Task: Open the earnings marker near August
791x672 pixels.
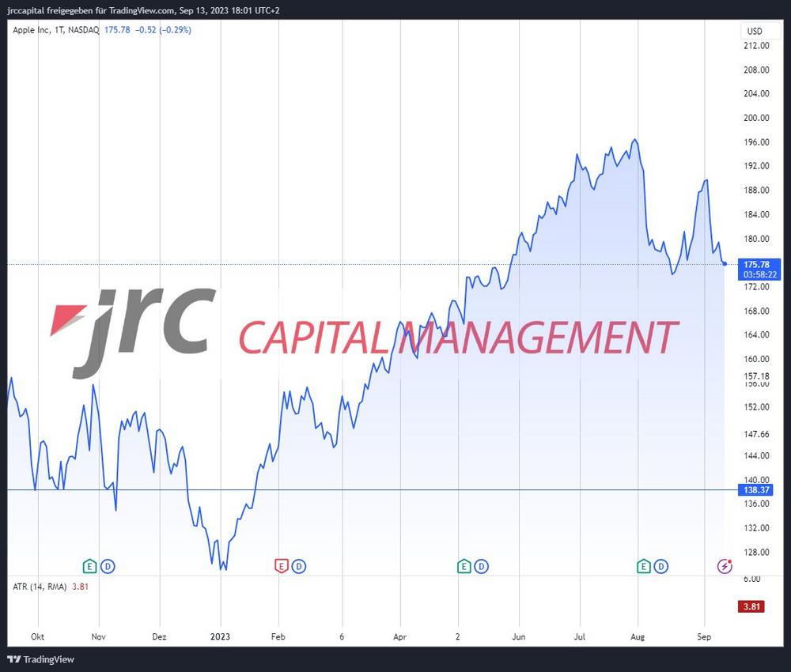Action: pyautogui.click(x=644, y=566)
